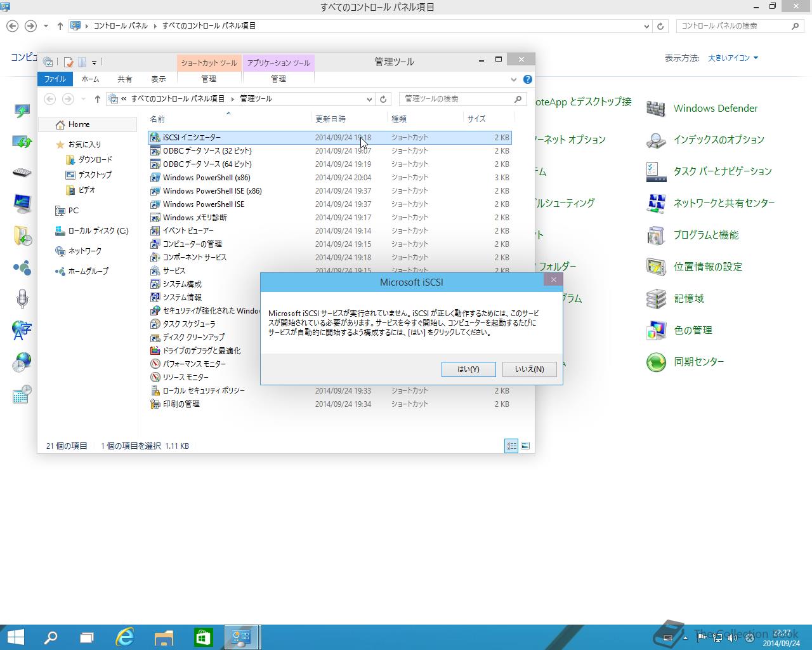Open quick access toolbar customize arrow
This screenshot has width=812, height=650.
coord(94,62)
